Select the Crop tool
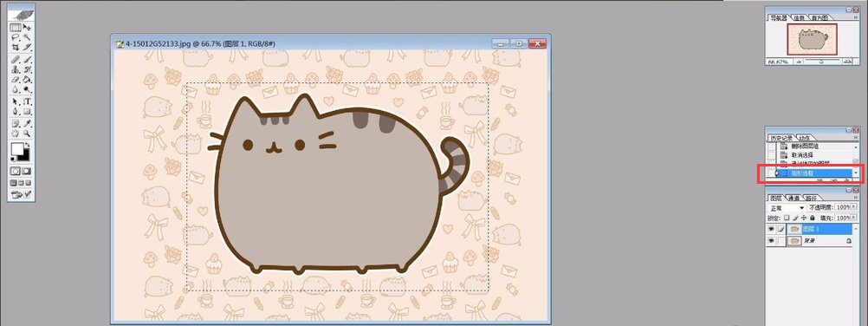Screen dimensions: 868x326 (16, 47)
